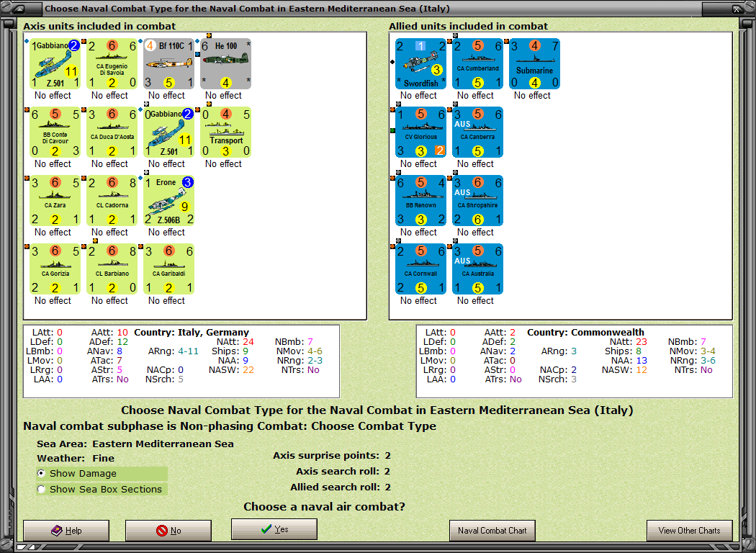
Task: Click the CA Cumberland cruiser counter
Action: (478, 64)
